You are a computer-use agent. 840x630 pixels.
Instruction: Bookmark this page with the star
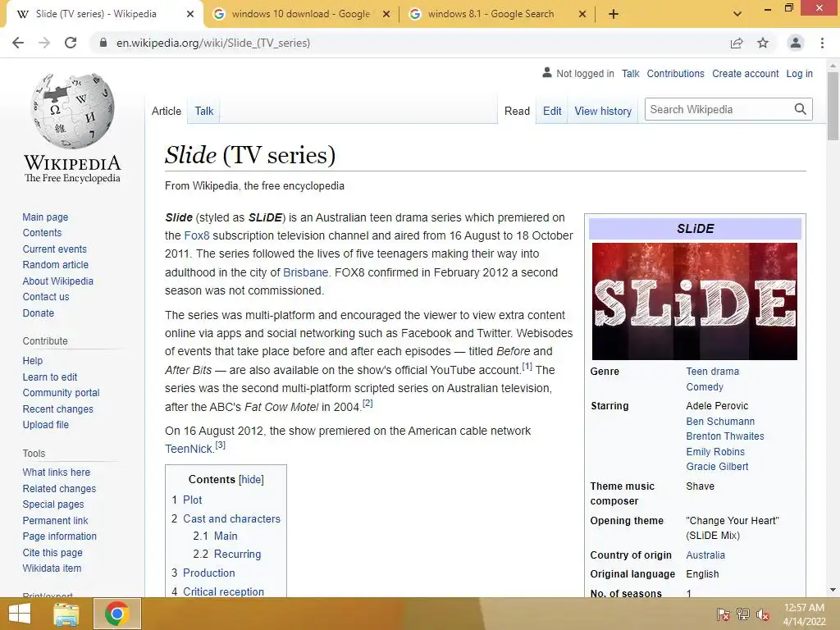763,43
